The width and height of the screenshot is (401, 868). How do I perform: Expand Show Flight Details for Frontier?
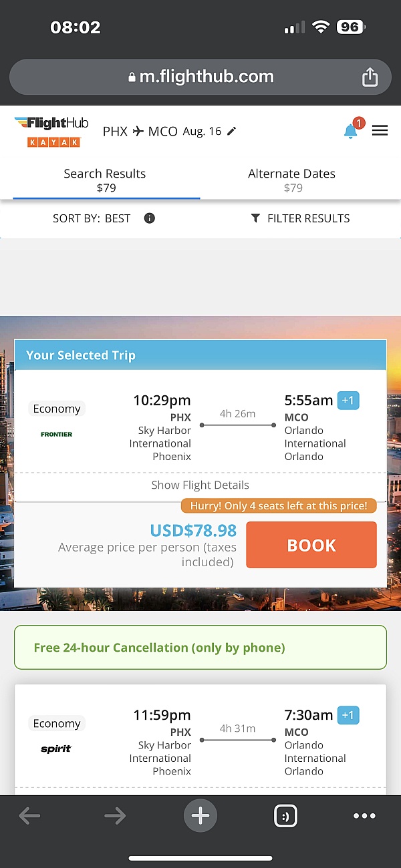200,485
